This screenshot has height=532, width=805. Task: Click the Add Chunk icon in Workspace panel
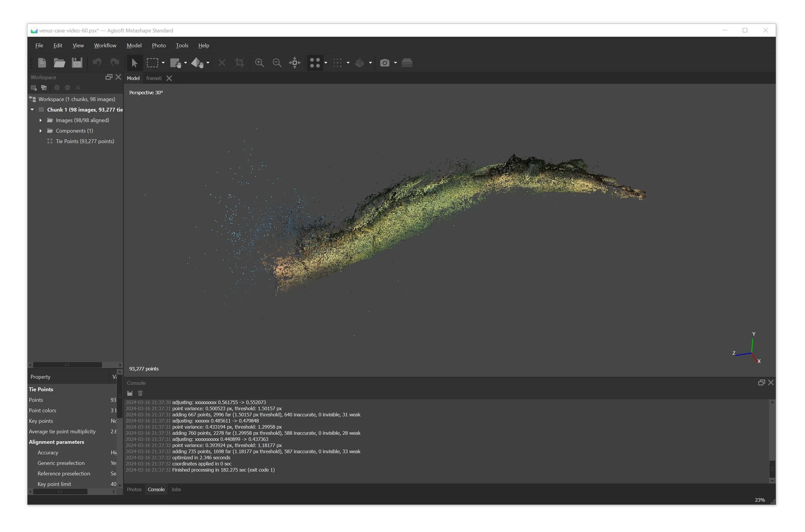point(33,88)
